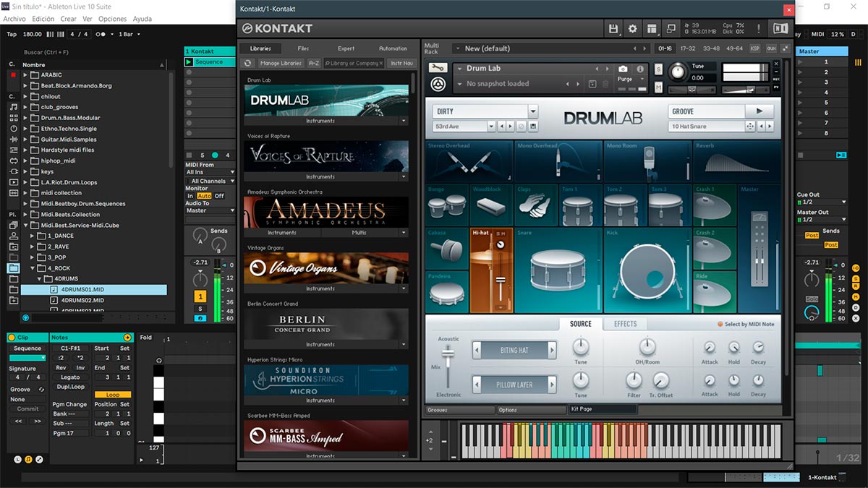Click the A-Z sort button in Libraries
The width and height of the screenshot is (868, 488).
click(x=314, y=63)
